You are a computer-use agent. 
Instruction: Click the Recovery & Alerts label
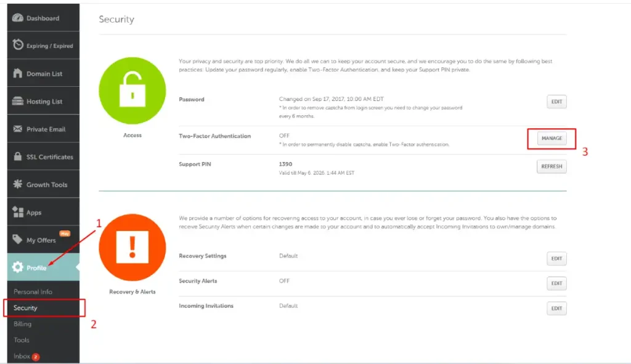[x=132, y=291]
